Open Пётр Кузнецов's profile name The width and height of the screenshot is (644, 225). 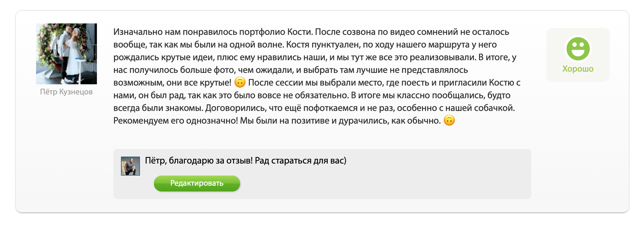point(66,92)
